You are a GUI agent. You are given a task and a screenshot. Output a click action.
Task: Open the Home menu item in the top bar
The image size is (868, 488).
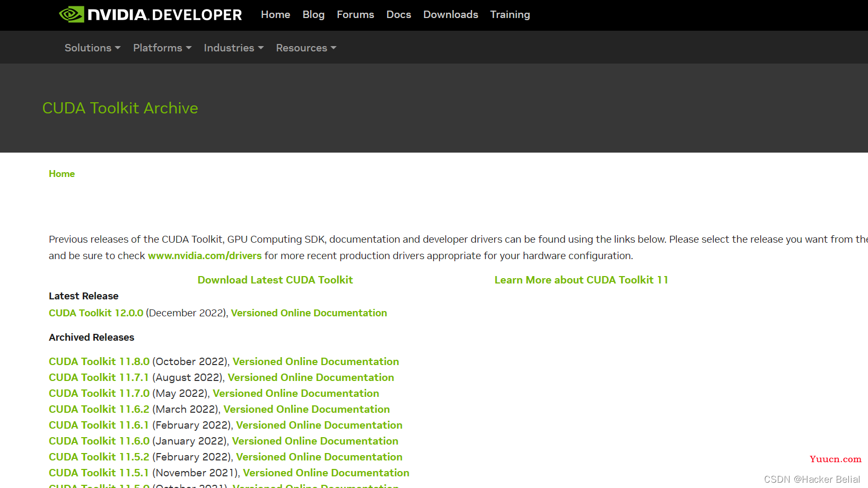tap(276, 14)
